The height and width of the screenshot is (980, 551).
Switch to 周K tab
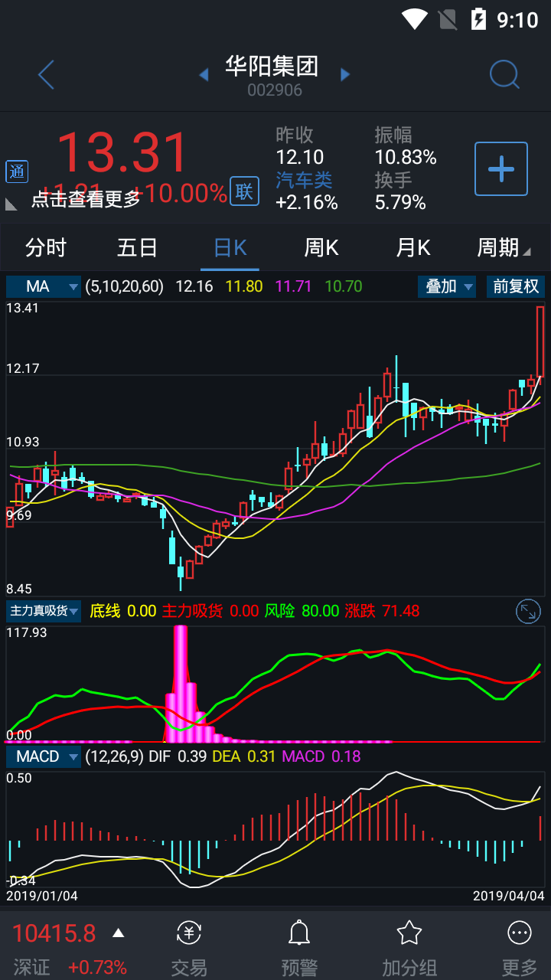tap(321, 247)
